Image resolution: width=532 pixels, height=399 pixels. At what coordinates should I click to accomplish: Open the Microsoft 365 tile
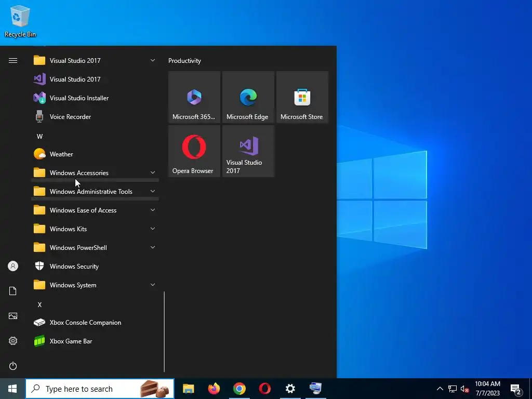(x=194, y=97)
